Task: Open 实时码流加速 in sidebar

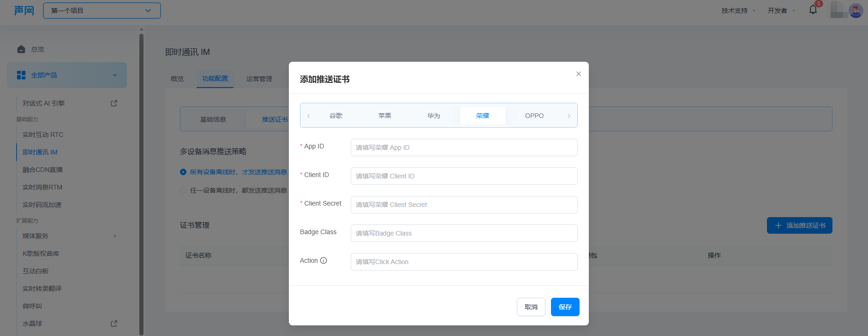Action: tap(42, 205)
